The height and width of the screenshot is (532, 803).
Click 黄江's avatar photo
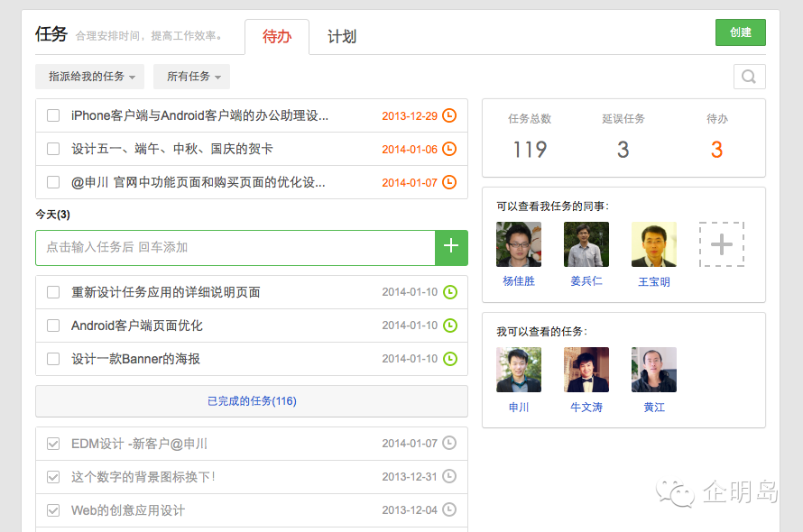(654, 370)
